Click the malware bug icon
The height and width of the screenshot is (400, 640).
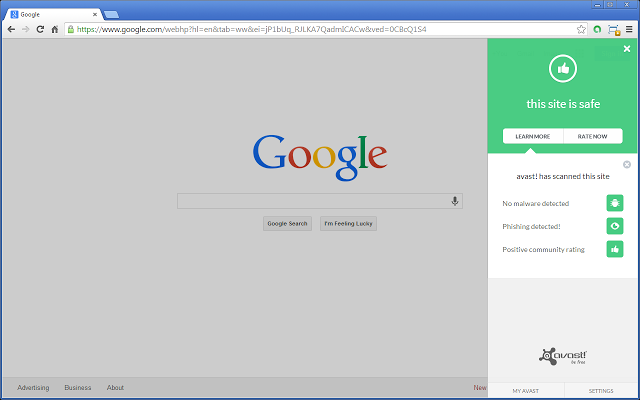(x=615, y=203)
